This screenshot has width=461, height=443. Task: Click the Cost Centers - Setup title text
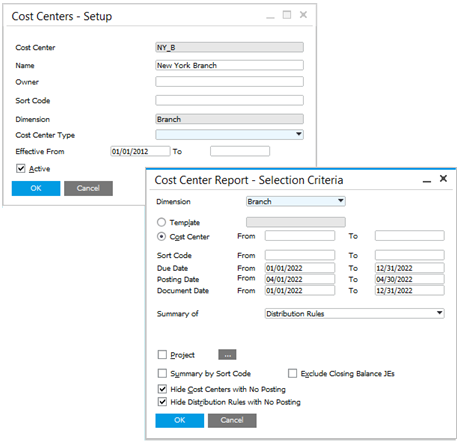tap(62, 16)
